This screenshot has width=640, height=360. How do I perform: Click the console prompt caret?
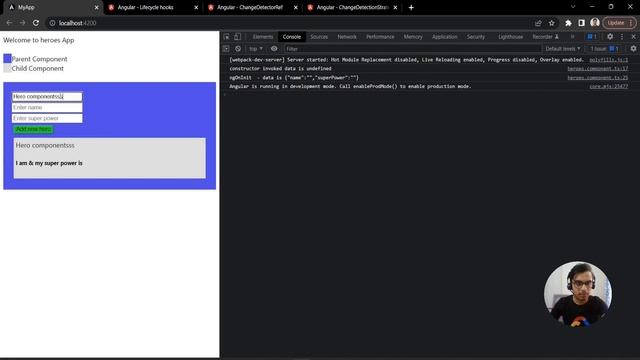point(225,95)
